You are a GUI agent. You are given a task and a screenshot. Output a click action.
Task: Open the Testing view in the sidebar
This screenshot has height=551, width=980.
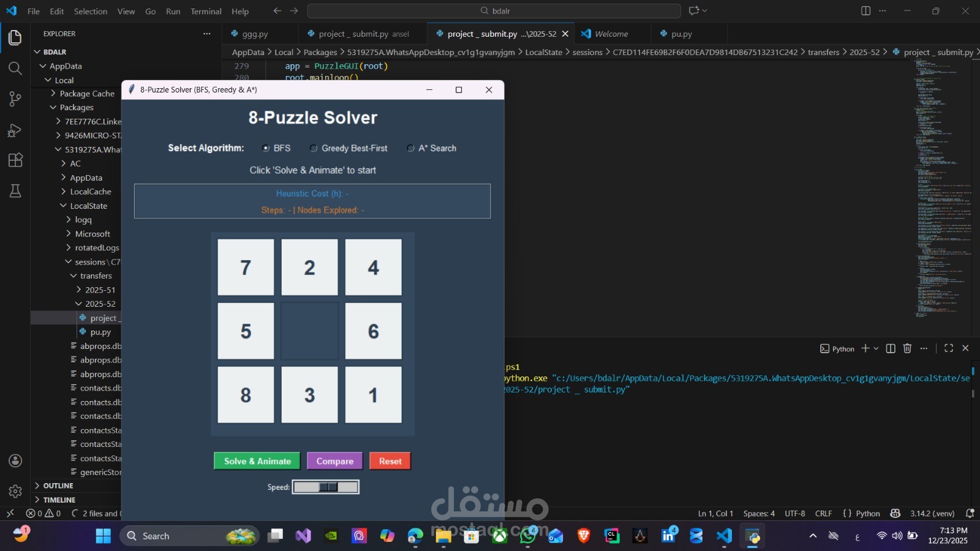pos(15,190)
